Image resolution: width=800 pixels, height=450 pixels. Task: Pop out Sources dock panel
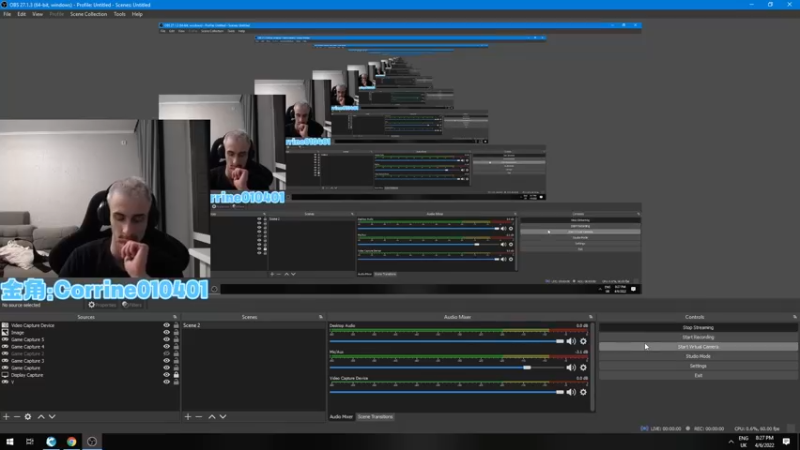(175, 317)
